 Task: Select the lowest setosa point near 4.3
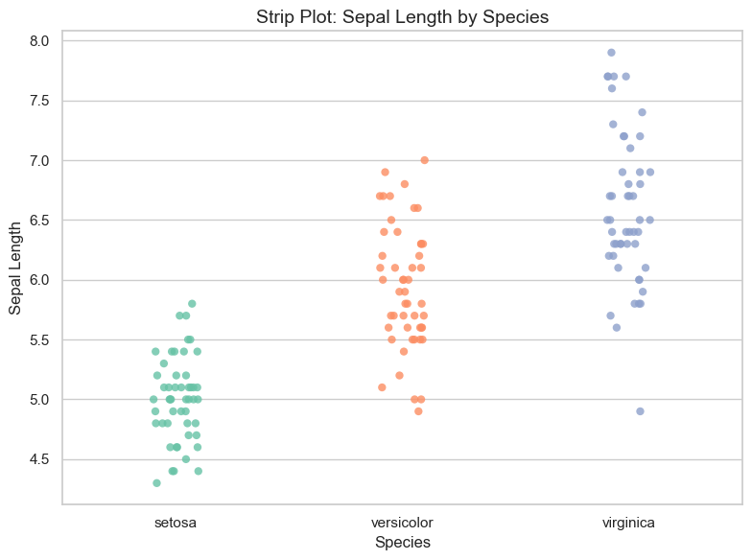(157, 483)
